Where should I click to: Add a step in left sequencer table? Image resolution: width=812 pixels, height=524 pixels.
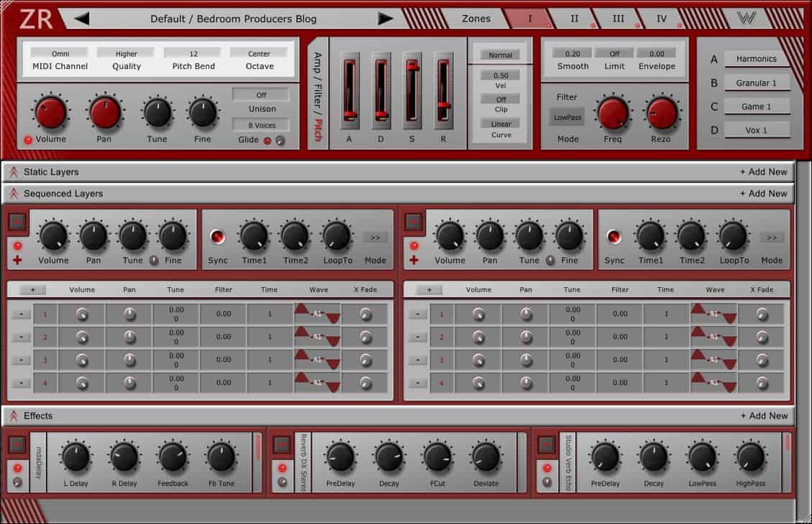(x=32, y=290)
